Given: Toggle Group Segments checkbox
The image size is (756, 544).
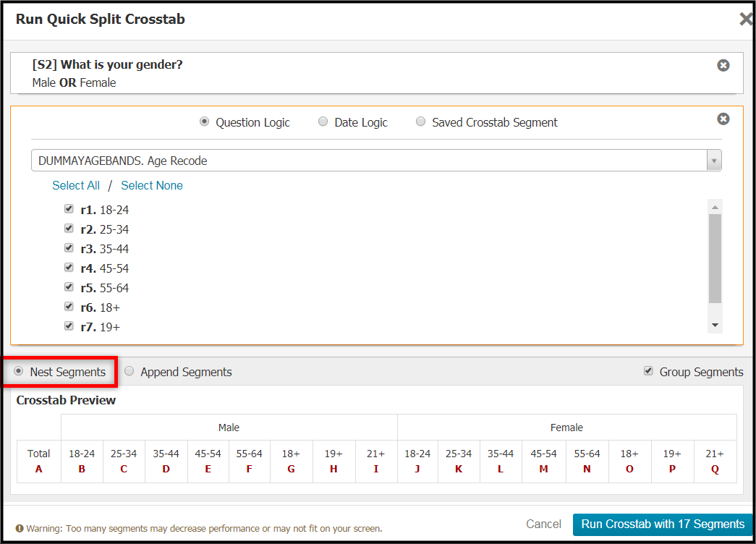Looking at the screenshot, I should pos(648,371).
